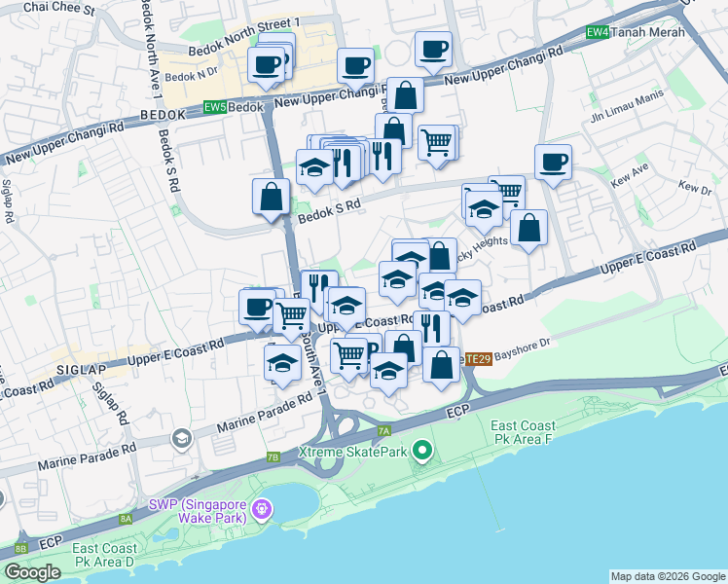Click the front cafe marker in Bedok N Dr cluster
Screen dimensions: 728x584
[266, 68]
